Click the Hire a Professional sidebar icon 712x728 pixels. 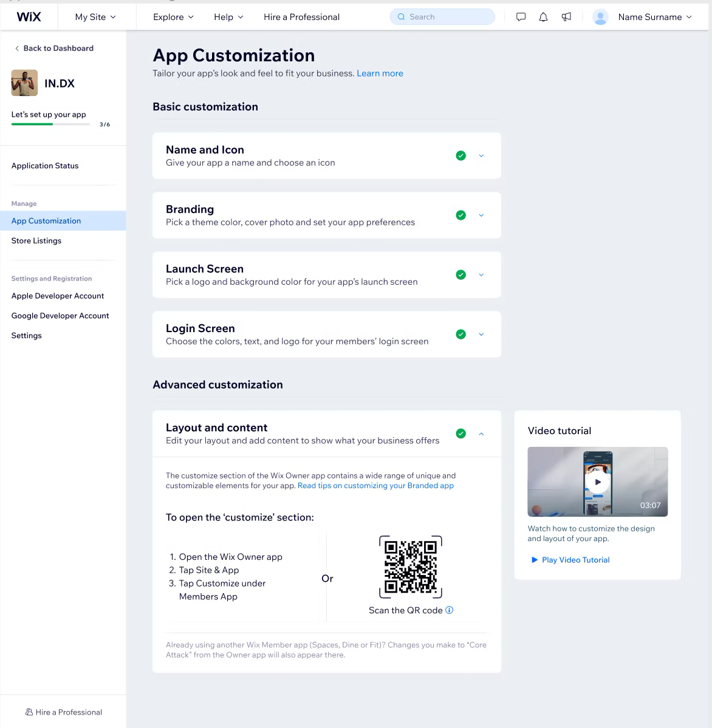tap(29, 712)
